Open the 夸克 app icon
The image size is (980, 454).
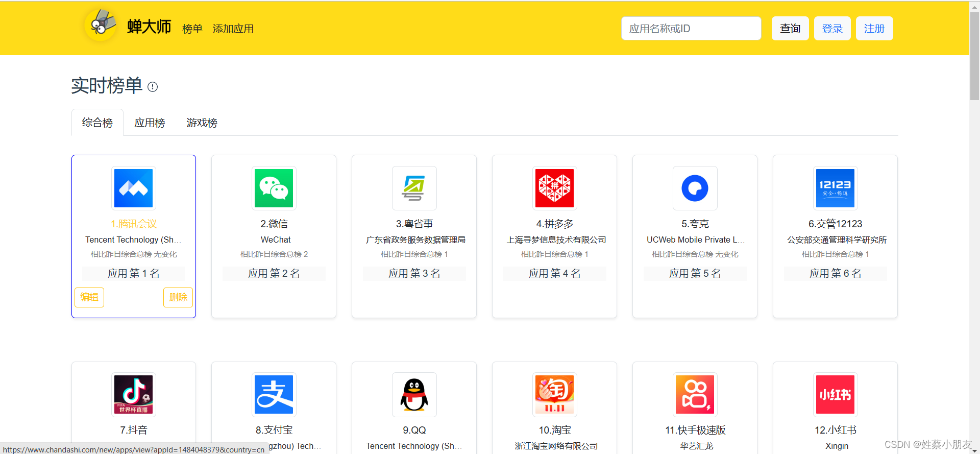pos(695,188)
